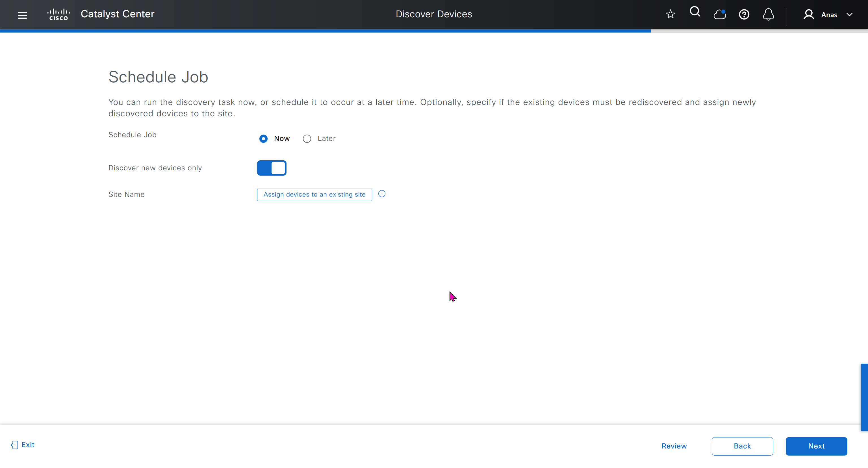Click the favorites star icon
Screen dimensions: 868x468
pyautogui.click(x=670, y=14)
